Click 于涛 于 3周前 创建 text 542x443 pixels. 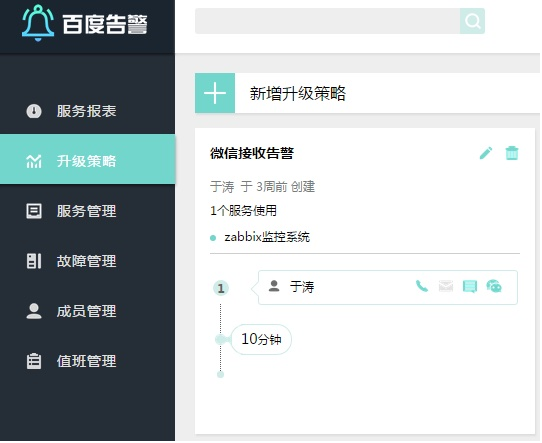(263, 188)
